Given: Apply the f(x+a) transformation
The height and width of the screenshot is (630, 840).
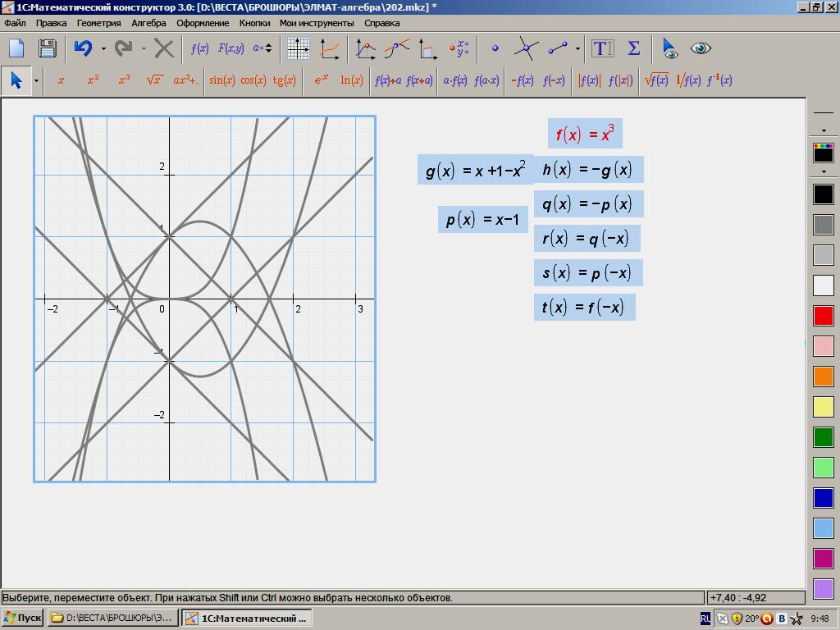Looking at the screenshot, I should click(x=419, y=80).
